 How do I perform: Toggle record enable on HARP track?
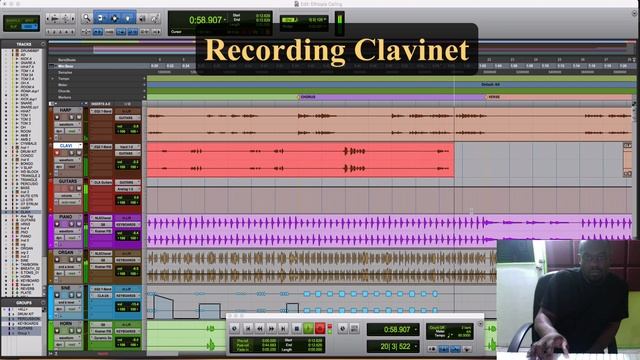coord(57,118)
